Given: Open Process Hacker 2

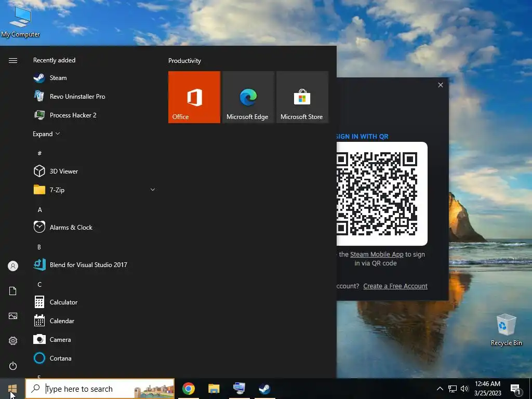Looking at the screenshot, I should click(95, 115).
